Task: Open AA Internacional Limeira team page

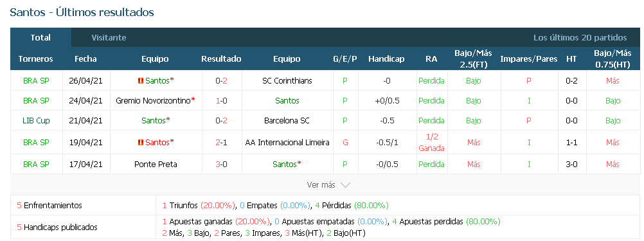Action: click(x=287, y=143)
